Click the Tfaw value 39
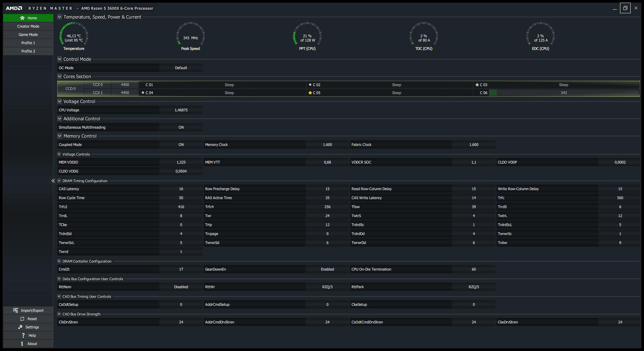This screenshot has width=644, height=351. click(474, 207)
